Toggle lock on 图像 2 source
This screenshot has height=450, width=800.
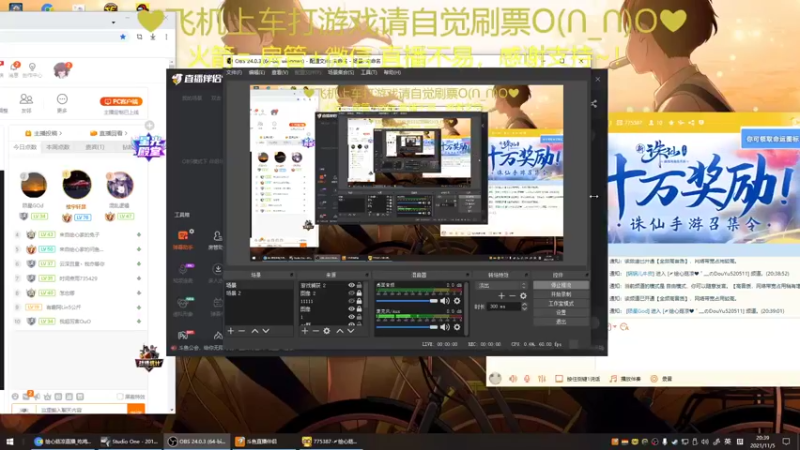(x=359, y=293)
